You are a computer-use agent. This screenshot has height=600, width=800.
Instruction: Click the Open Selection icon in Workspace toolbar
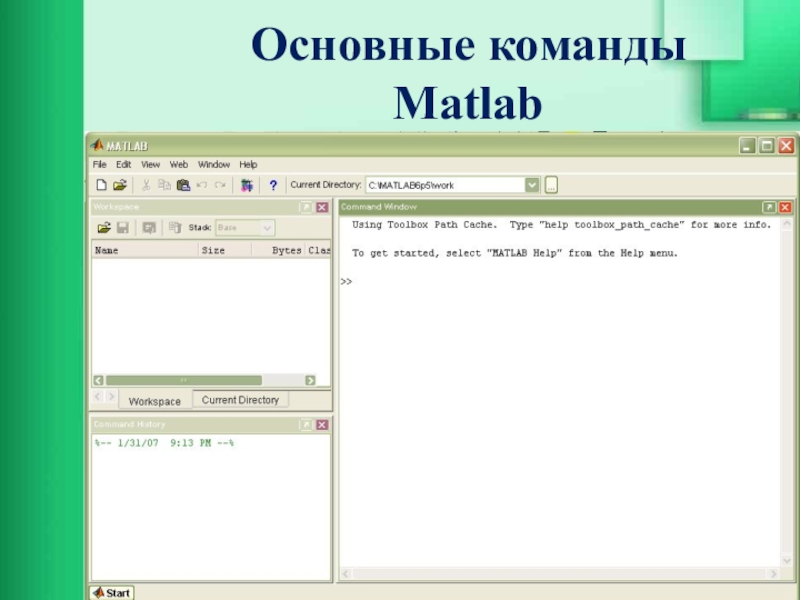[149, 228]
